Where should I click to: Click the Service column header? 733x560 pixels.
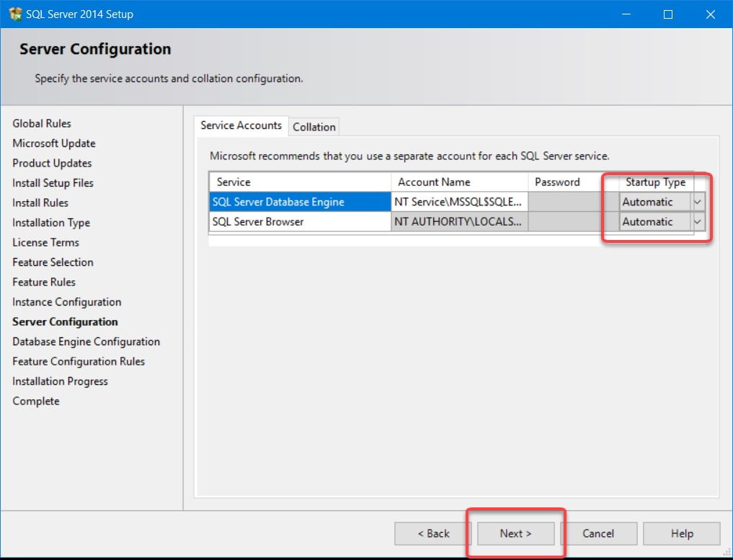click(300, 182)
